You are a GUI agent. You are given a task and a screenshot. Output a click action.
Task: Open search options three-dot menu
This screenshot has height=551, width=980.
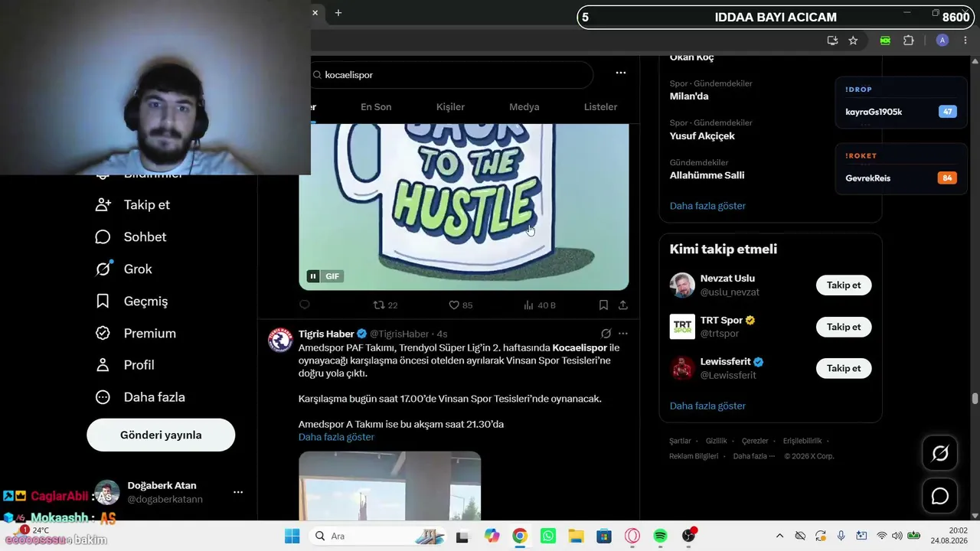point(621,73)
